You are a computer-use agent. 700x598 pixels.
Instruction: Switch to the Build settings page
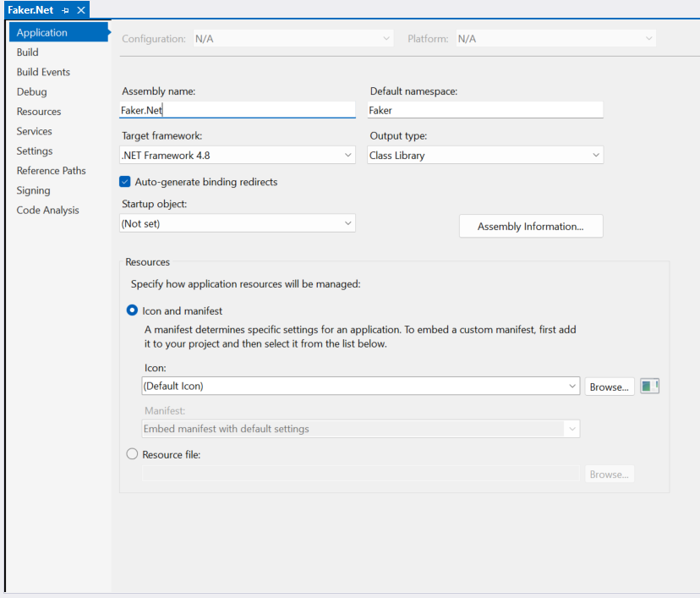click(28, 52)
